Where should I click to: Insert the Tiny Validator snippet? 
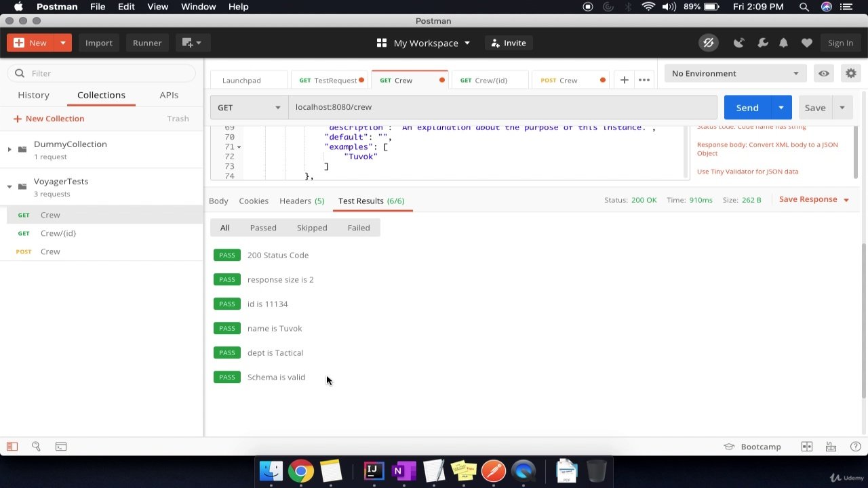coord(747,171)
